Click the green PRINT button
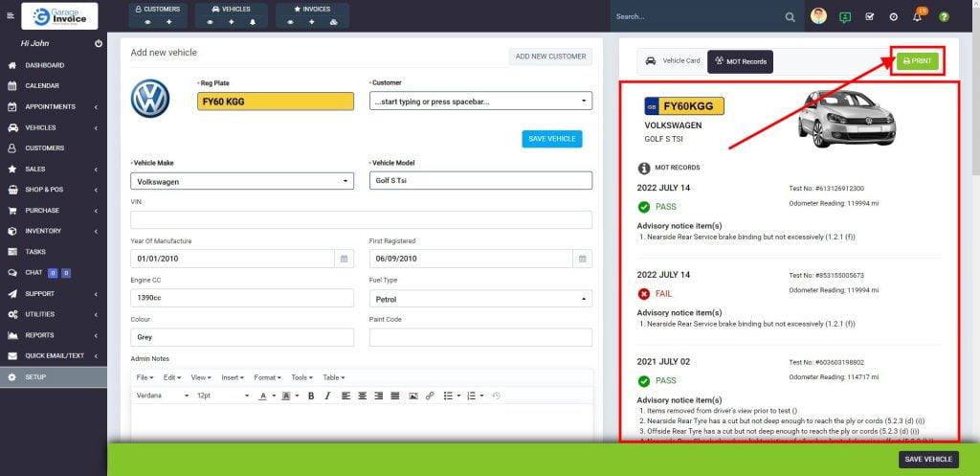This screenshot has height=476, width=980. coord(917,61)
